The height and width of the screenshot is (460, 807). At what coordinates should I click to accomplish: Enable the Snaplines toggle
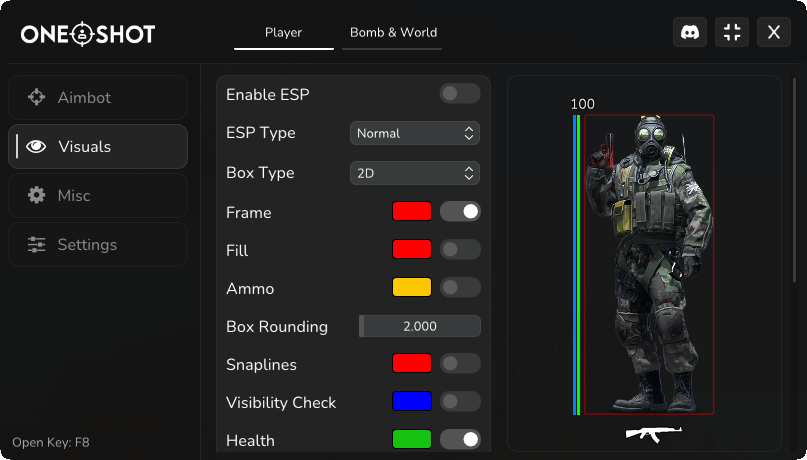[460, 363]
